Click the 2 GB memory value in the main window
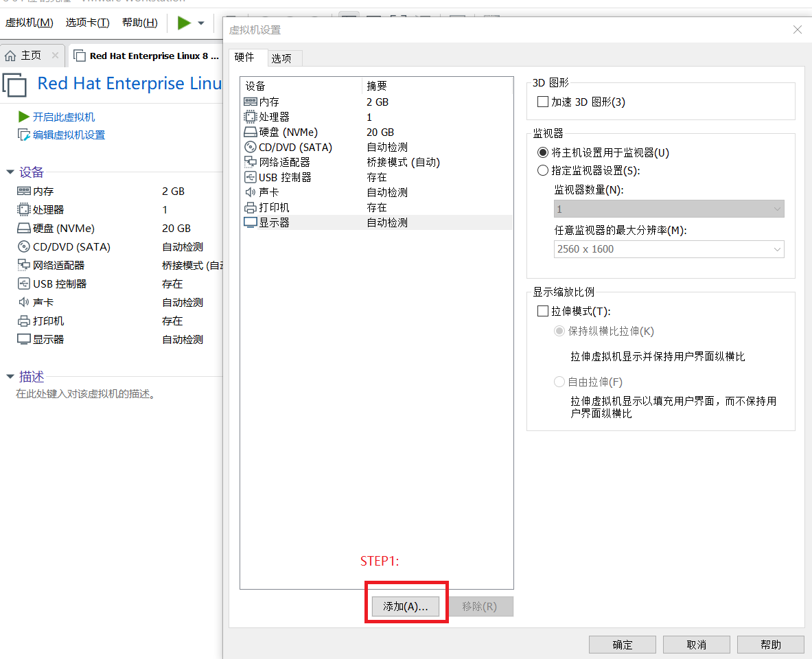Viewport: 812px width, 659px height. click(173, 191)
